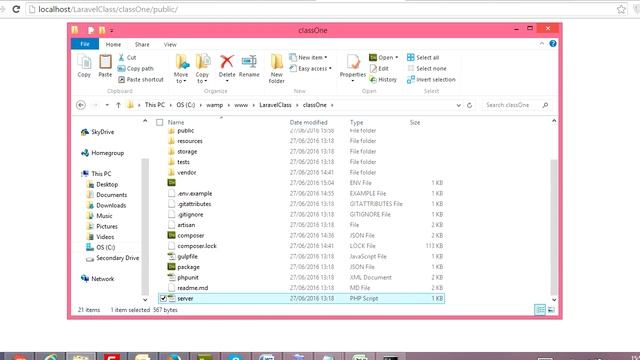This screenshot has height=360, width=640.
Task: Bookmark the page with star icon
Action: [621, 9]
